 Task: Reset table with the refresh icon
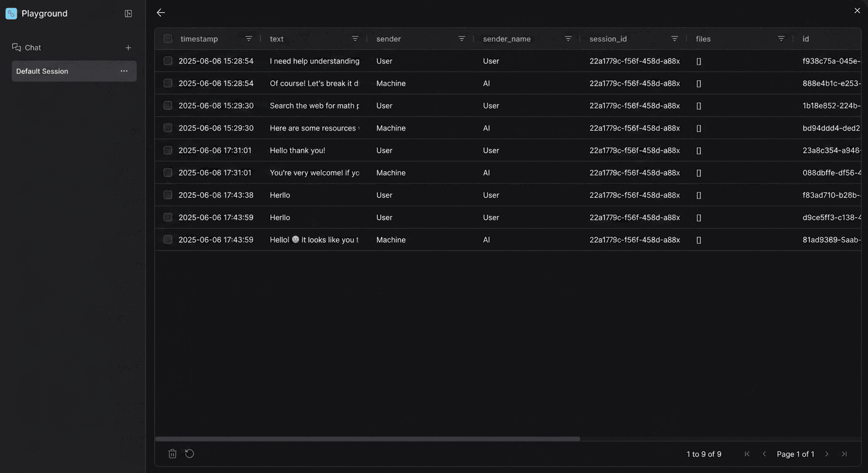190,454
